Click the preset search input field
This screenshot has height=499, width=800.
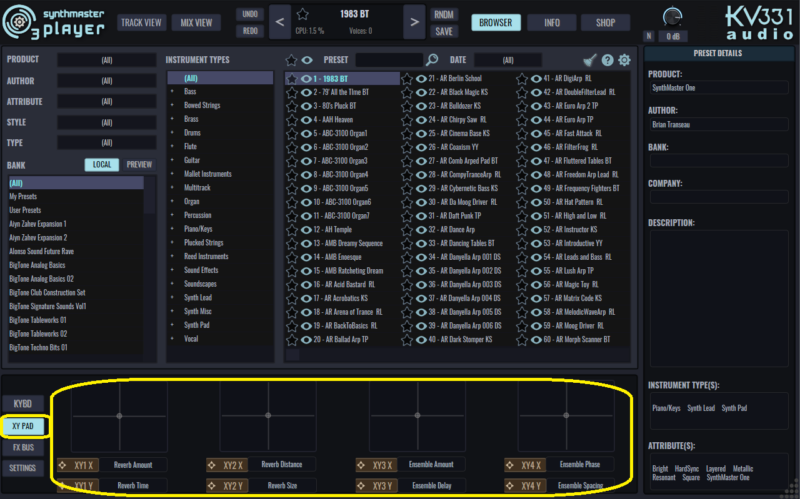tap(388, 60)
